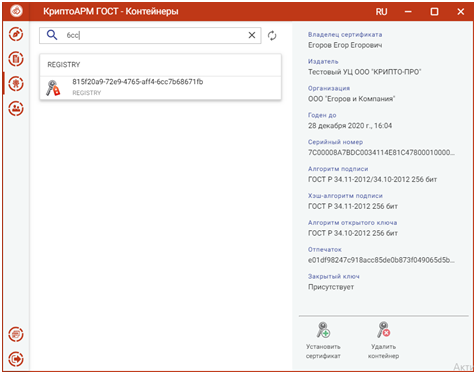Switch language with RU button
476x374 pixels.
(x=381, y=12)
